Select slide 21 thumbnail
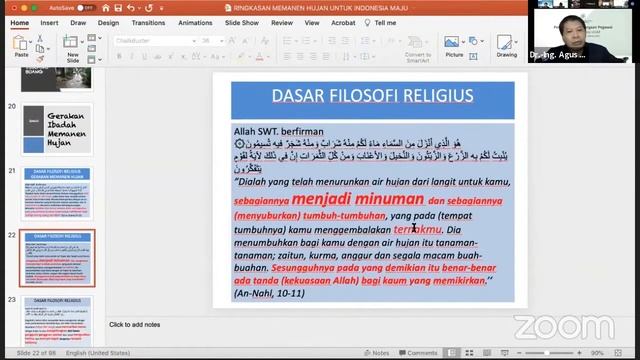640x360 pixels. pos(57,193)
